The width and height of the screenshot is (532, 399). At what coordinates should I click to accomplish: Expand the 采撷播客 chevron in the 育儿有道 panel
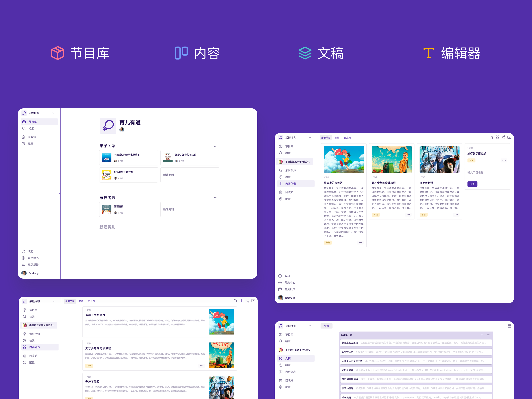53,113
